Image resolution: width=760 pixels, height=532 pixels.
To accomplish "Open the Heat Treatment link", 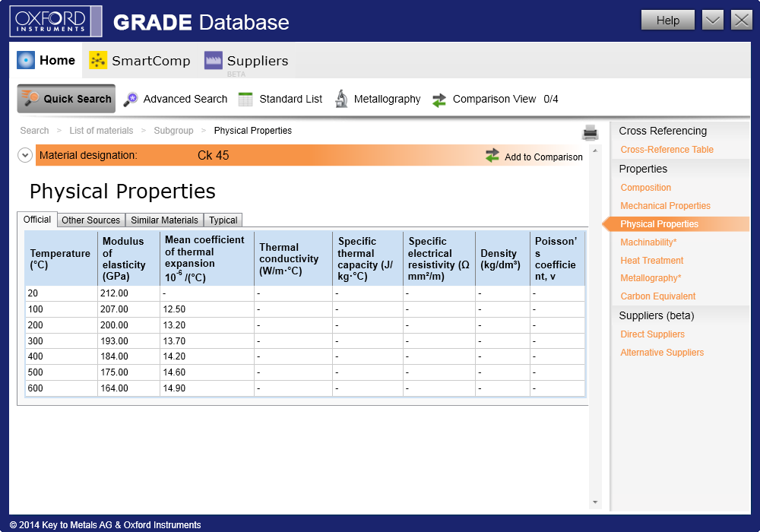I will (x=652, y=261).
